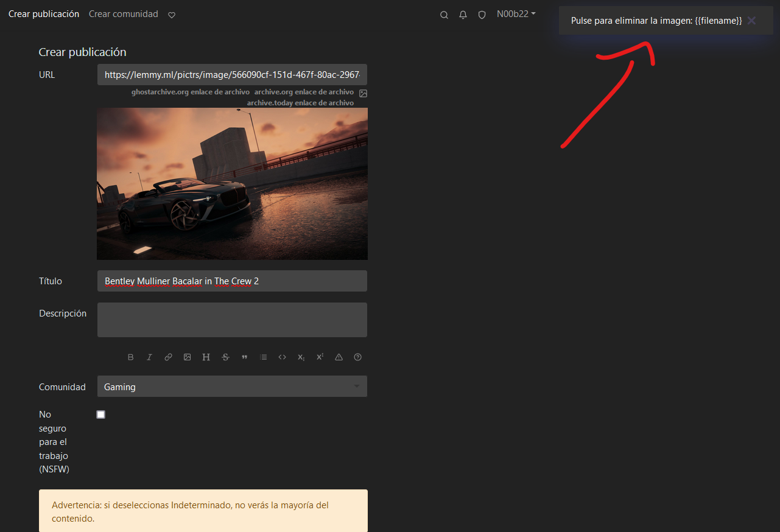Dismiss the image removal toast notification
Viewport: 780px width, 532px height.
pyautogui.click(x=751, y=21)
